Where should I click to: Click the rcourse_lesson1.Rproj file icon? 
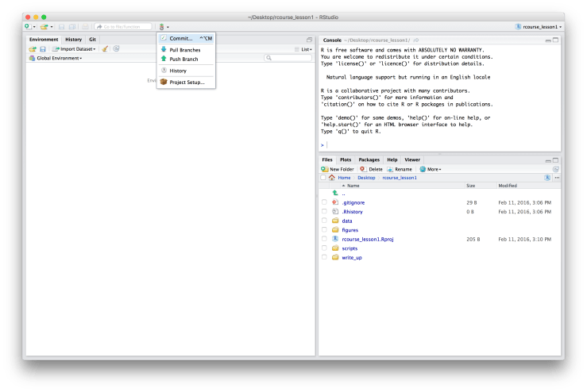(335, 239)
